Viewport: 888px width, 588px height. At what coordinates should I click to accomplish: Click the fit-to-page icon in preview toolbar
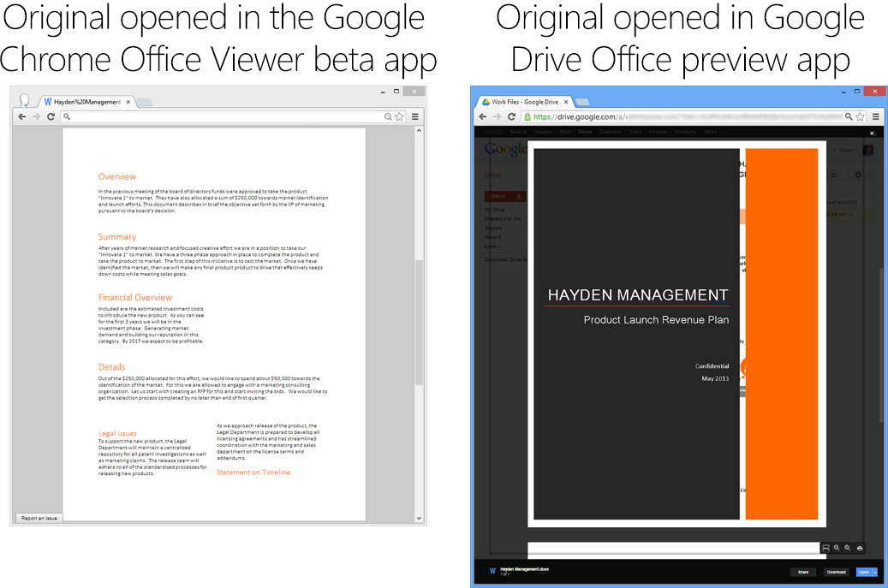click(x=825, y=548)
